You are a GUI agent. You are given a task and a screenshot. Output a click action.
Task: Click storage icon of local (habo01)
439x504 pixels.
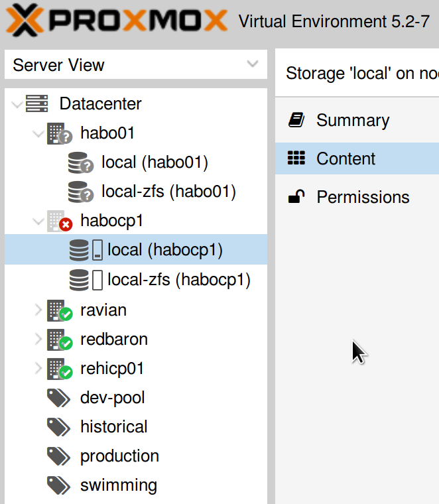tap(81, 163)
